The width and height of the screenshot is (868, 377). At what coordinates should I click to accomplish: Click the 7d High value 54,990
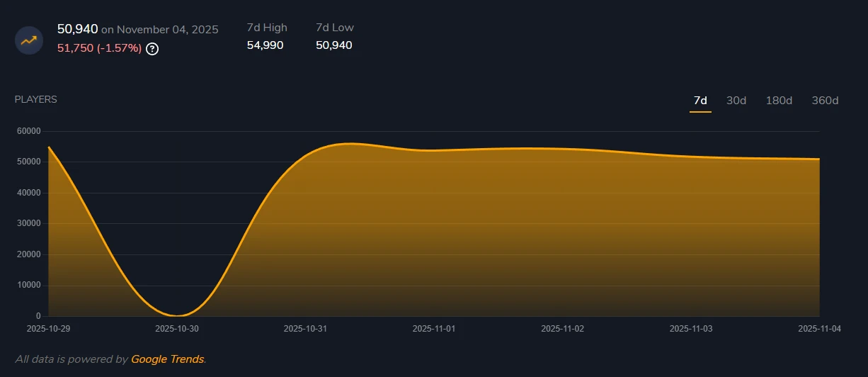click(x=265, y=45)
